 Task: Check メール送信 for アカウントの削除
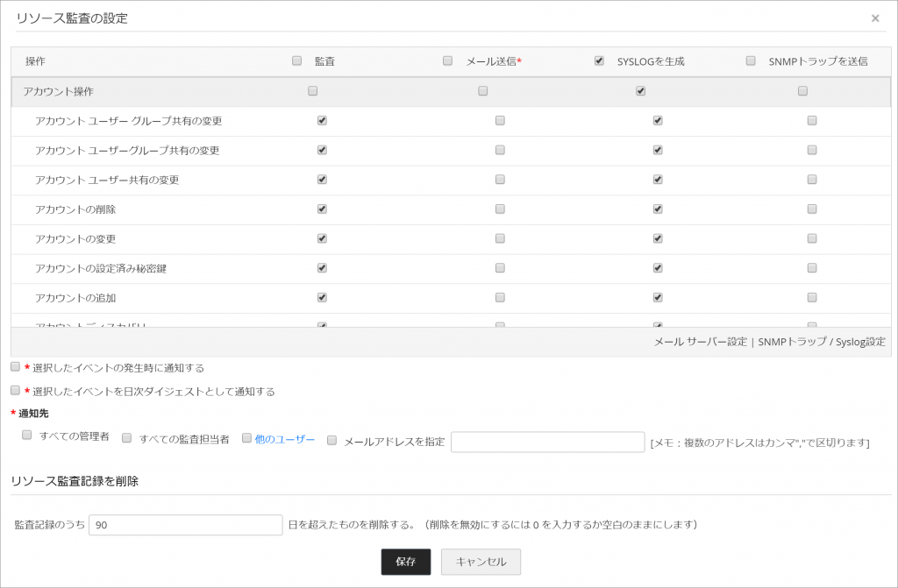tap(500, 209)
